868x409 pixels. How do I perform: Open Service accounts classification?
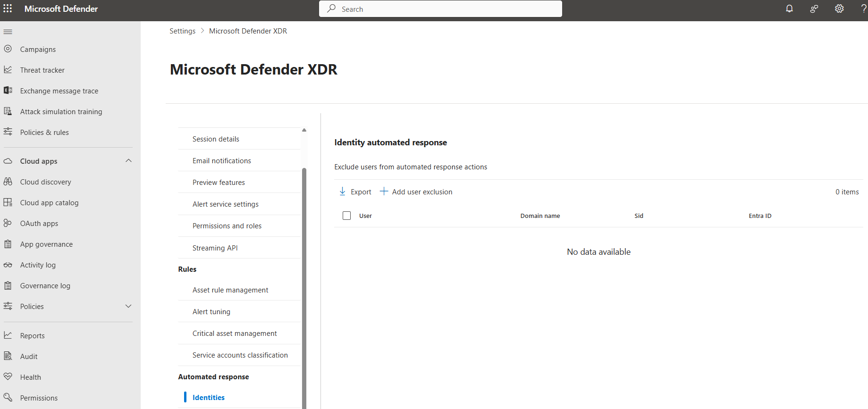point(239,355)
